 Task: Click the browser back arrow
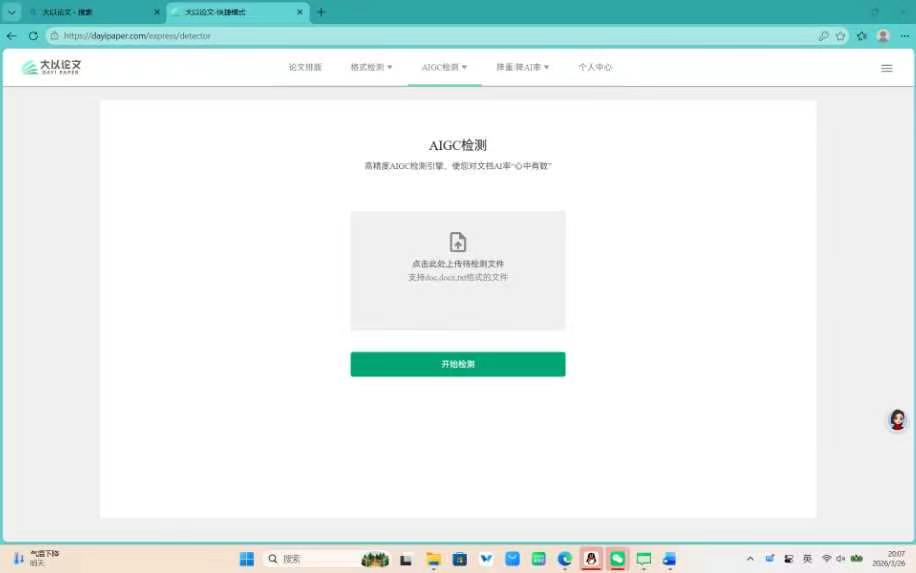[12, 35]
